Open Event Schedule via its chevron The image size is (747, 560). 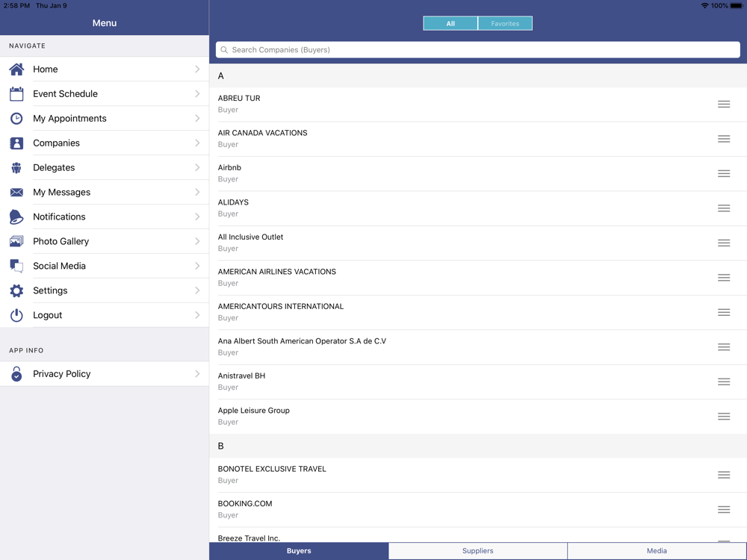pos(197,94)
